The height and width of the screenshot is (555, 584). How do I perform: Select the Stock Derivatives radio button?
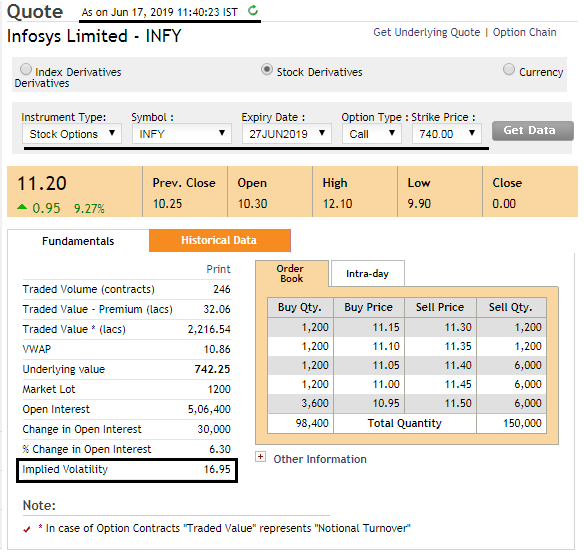(x=266, y=69)
